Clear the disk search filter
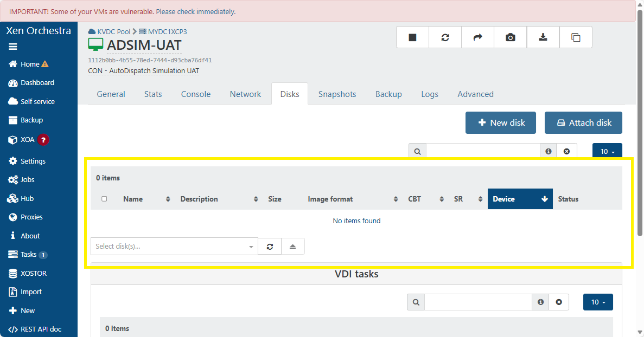This screenshot has width=644, height=337. (566, 152)
